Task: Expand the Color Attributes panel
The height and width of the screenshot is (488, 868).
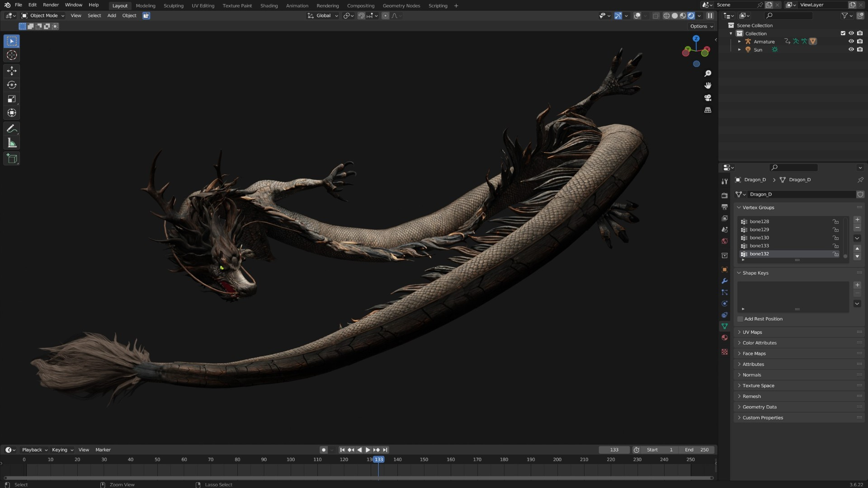Action: [739, 343]
